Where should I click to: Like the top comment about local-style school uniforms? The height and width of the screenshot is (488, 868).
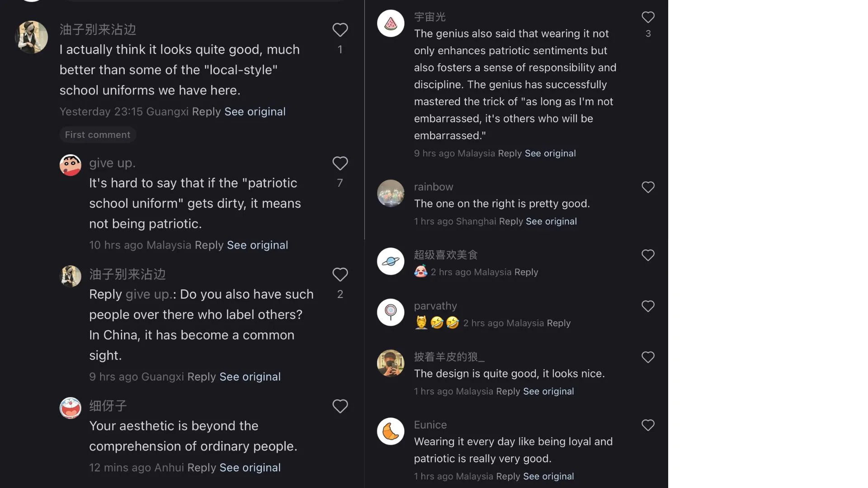tap(340, 30)
